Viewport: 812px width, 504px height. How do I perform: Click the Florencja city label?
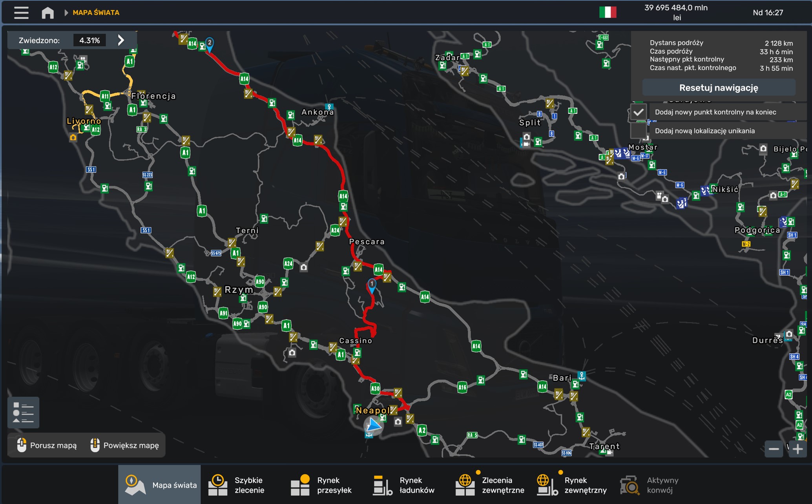[153, 96]
